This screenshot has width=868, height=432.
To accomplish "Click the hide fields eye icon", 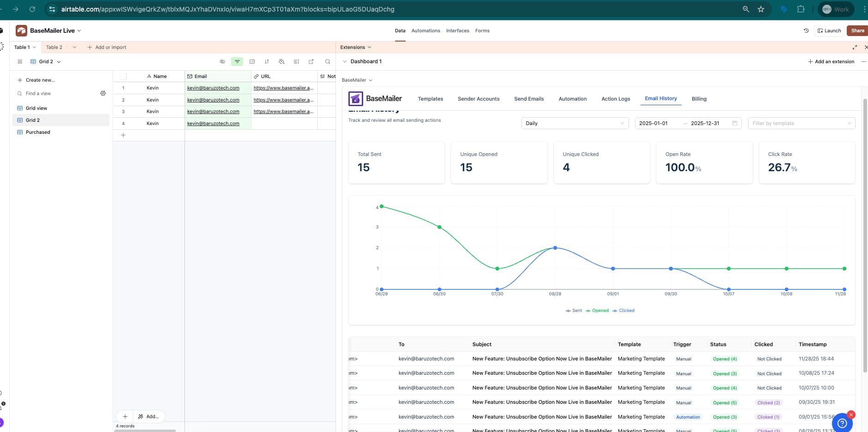I will tap(222, 61).
